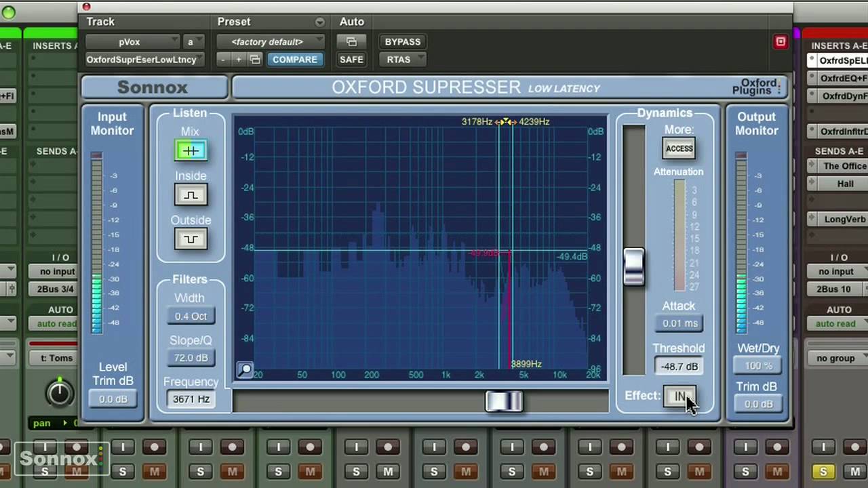Image resolution: width=868 pixels, height=488 pixels.
Task: Select the Mix listen mode button
Action: tap(191, 150)
